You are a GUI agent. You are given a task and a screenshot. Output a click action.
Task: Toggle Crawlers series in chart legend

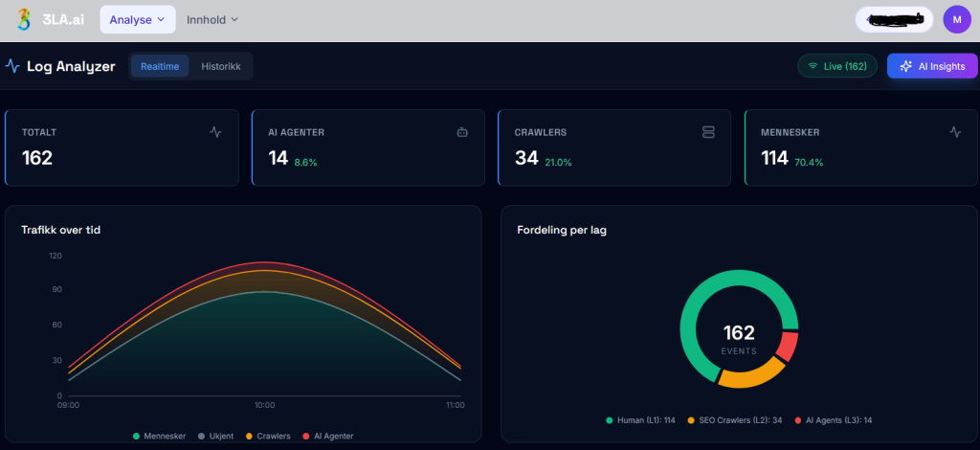pos(268,436)
